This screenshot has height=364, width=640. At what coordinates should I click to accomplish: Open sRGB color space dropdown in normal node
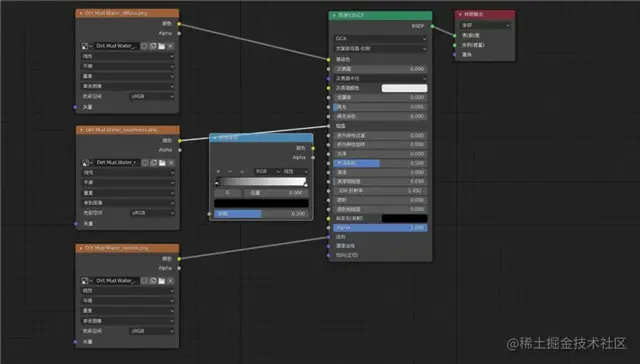(152, 331)
